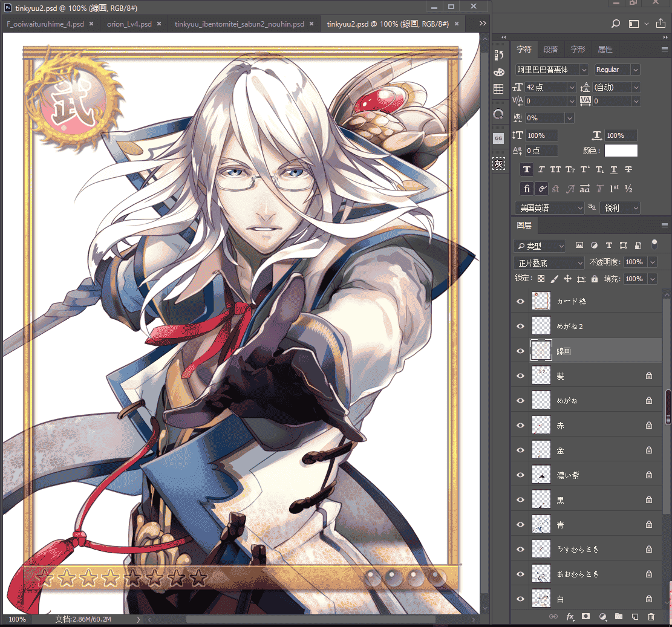Click the text color swatch

click(621, 151)
